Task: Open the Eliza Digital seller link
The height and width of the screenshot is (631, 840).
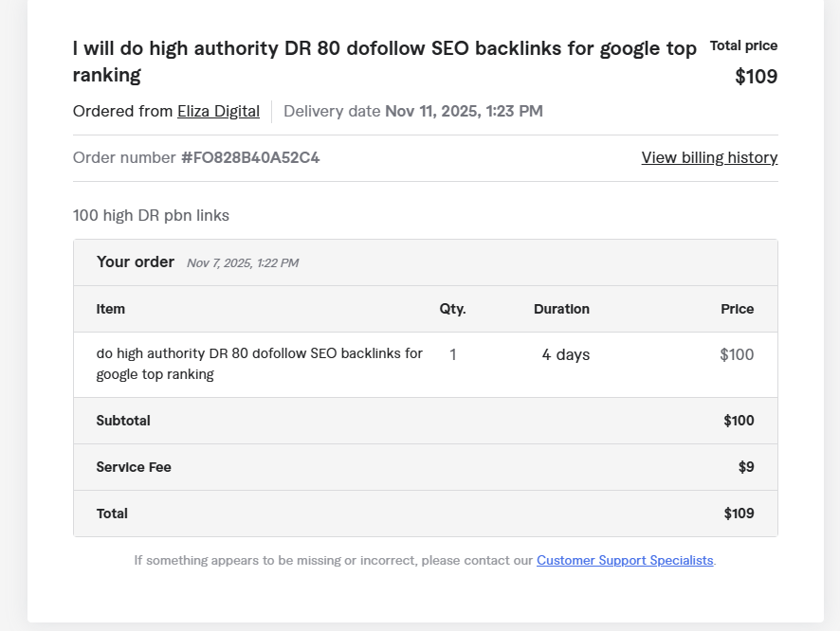Action: point(218,111)
